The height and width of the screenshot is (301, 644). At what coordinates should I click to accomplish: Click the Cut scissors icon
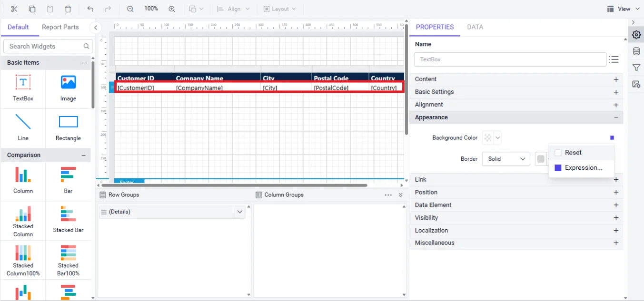(14, 9)
